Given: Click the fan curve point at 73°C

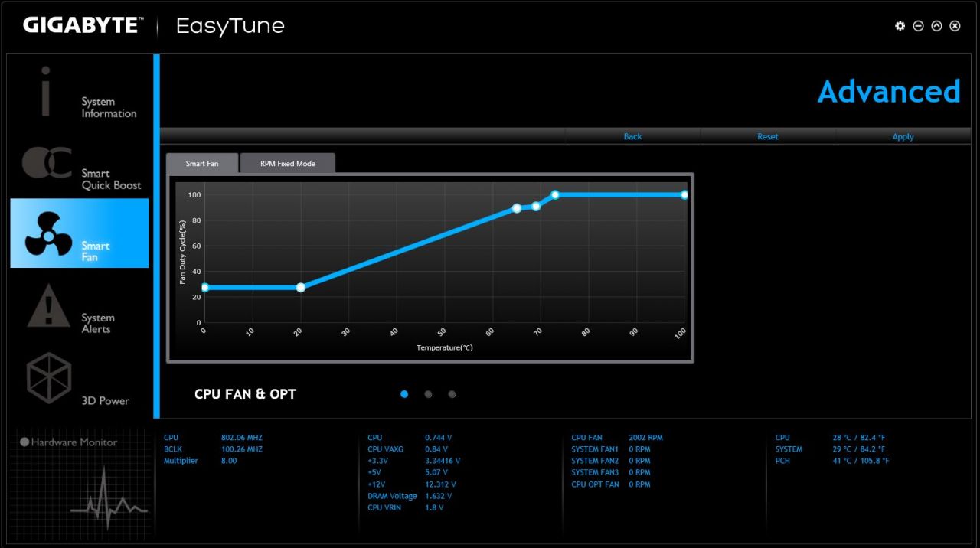Looking at the screenshot, I should (555, 195).
